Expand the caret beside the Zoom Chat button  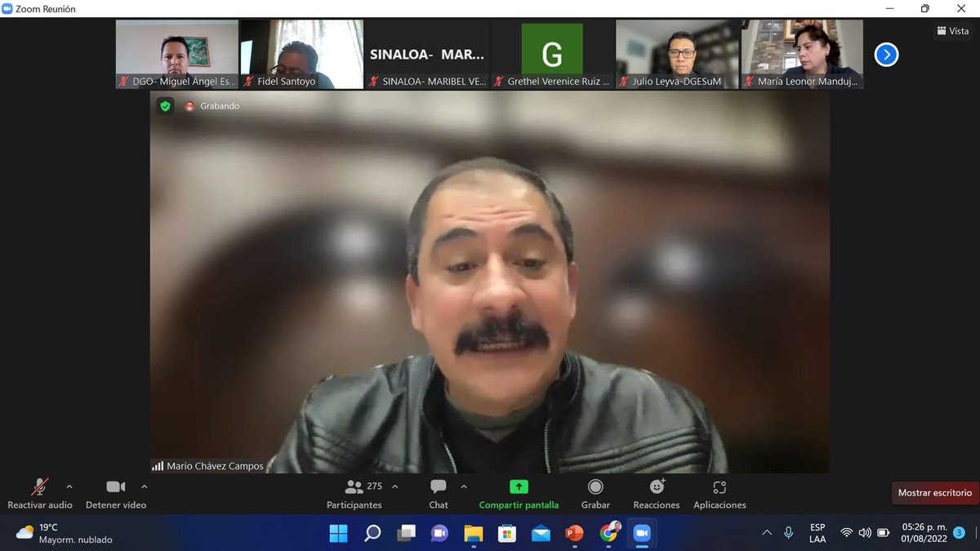464,487
